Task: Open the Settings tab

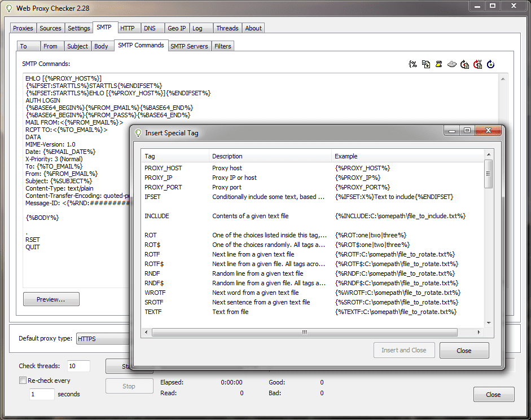Action: pyautogui.click(x=78, y=28)
